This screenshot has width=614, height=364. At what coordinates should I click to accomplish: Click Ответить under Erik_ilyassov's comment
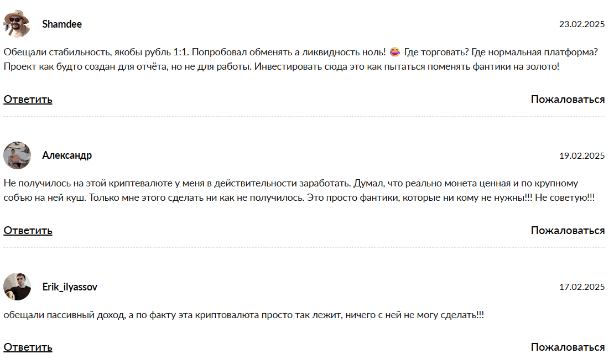[27, 348]
